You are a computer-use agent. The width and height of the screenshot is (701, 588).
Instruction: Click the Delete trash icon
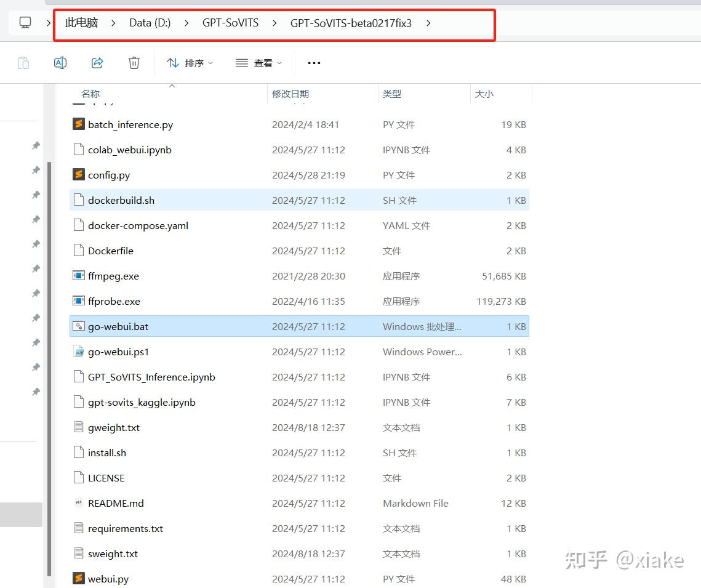[134, 62]
